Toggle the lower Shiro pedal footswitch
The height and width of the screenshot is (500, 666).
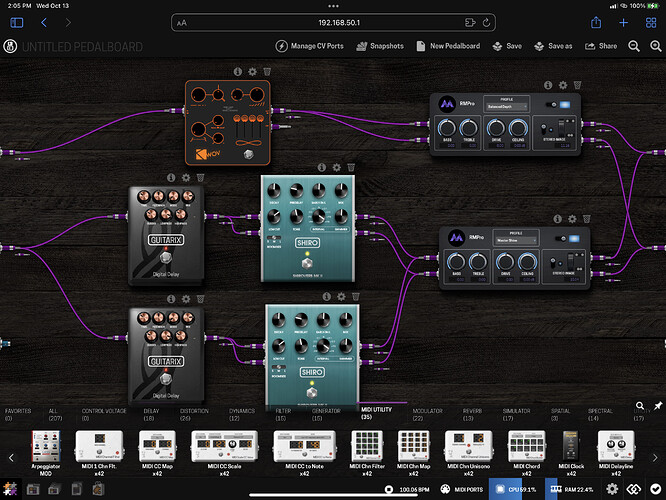coord(312,392)
